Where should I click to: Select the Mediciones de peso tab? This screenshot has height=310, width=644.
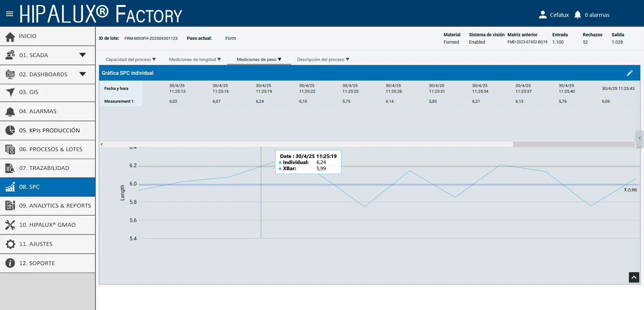point(259,59)
